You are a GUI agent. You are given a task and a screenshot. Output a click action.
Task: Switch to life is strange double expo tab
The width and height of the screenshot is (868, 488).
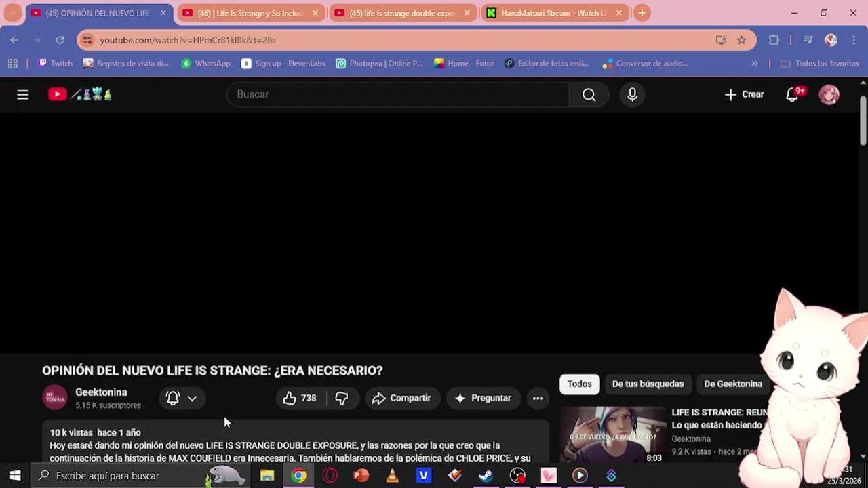[402, 13]
